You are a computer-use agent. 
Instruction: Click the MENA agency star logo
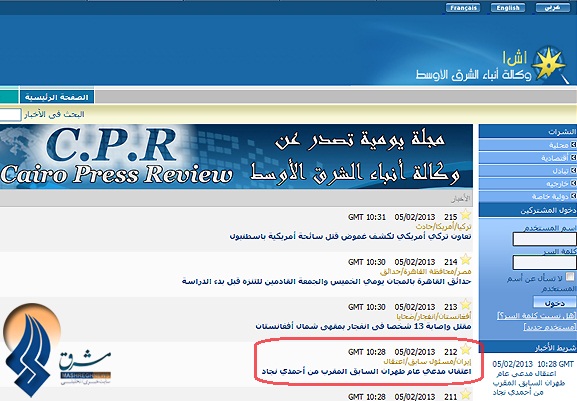[x=549, y=64]
